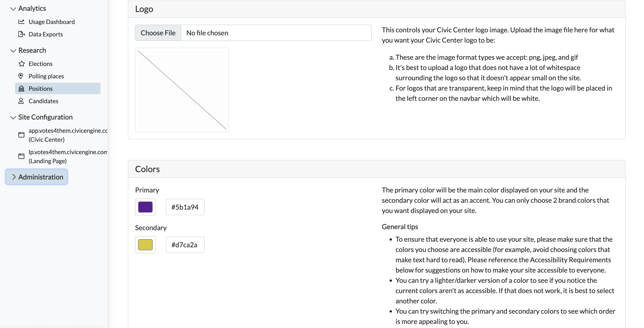Click the Analytics section heading
This screenshot has height=328, width=644.
click(32, 8)
